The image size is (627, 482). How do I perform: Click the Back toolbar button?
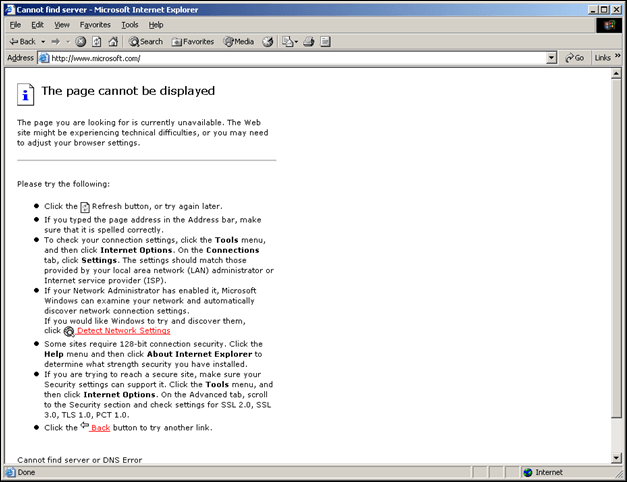click(22, 42)
